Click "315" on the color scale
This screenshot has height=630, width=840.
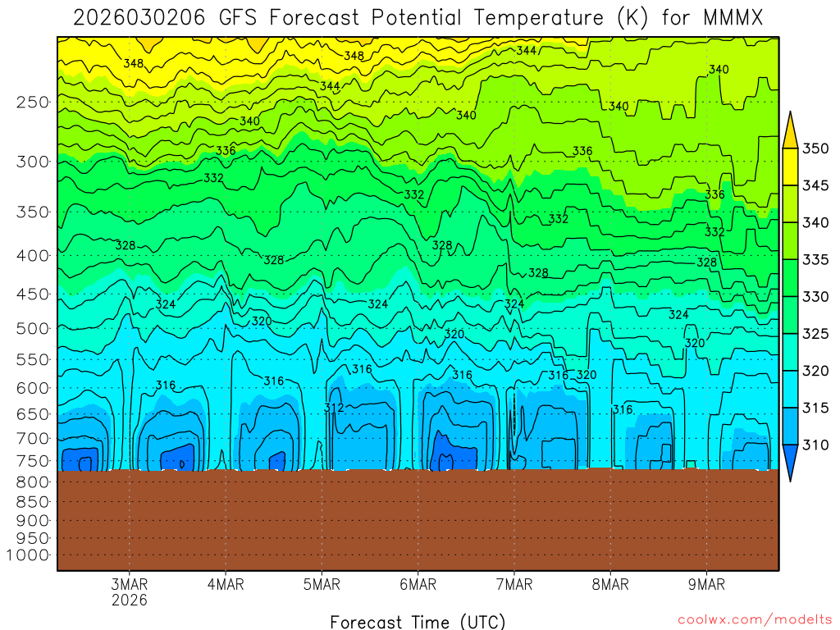click(x=815, y=409)
